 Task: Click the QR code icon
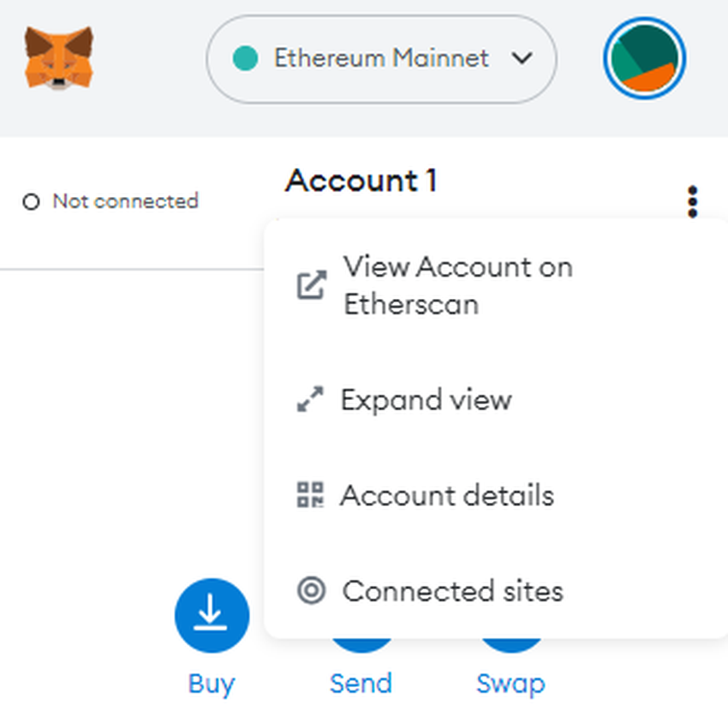point(310,495)
